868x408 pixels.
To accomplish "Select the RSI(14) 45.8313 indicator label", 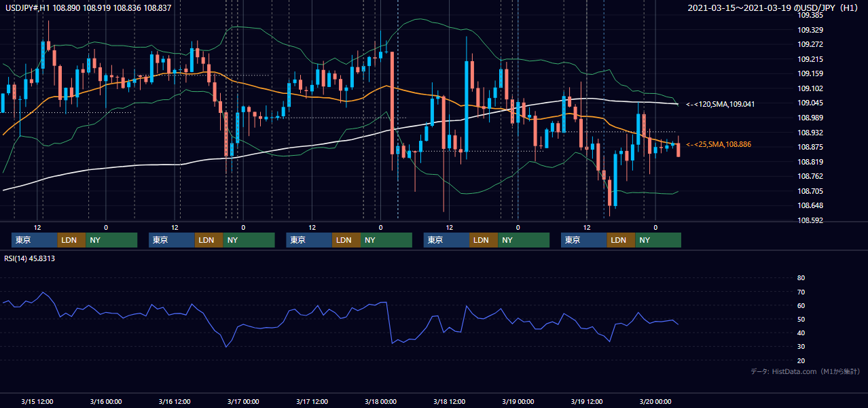I will coord(30,258).
